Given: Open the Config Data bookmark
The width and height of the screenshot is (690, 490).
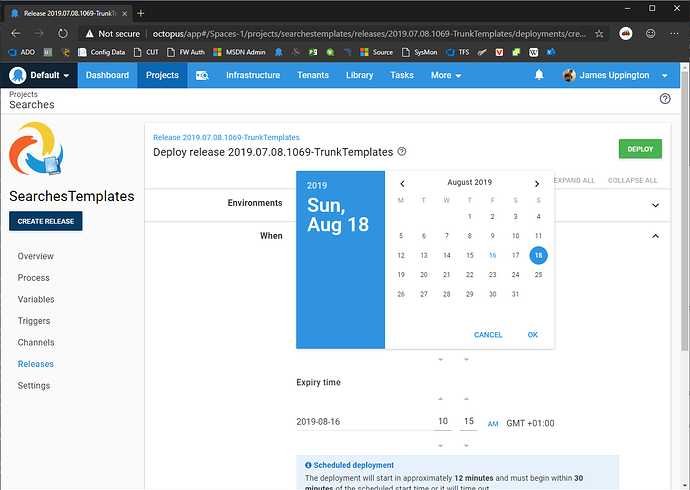Looking at the screenshot, I should pyautogui.click(x=102, y=52).
